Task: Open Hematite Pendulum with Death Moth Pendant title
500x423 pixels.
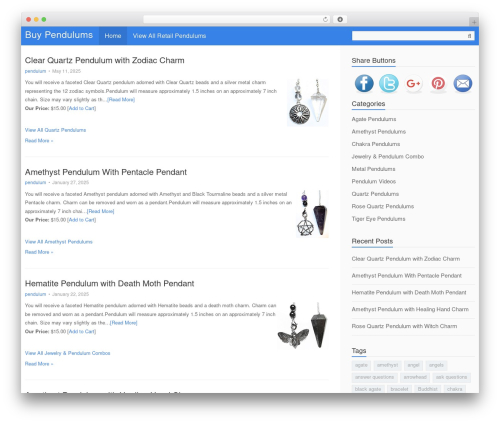Action: (109, 283)
